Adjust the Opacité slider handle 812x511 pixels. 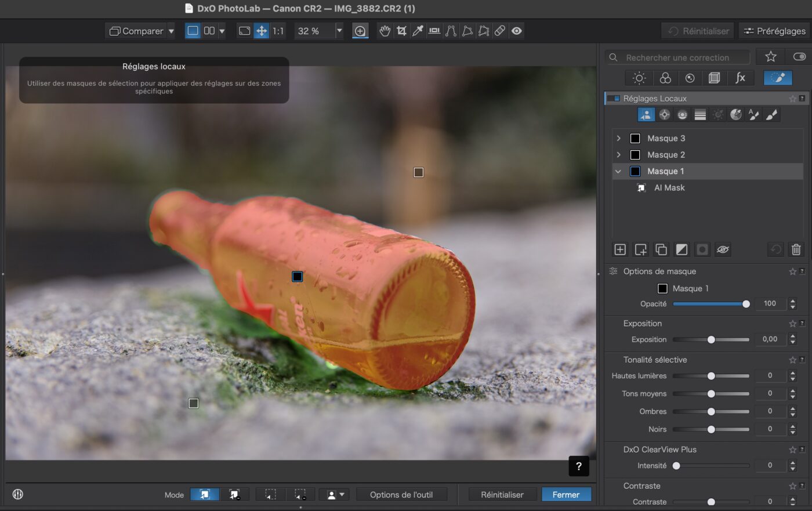(746, 304)
